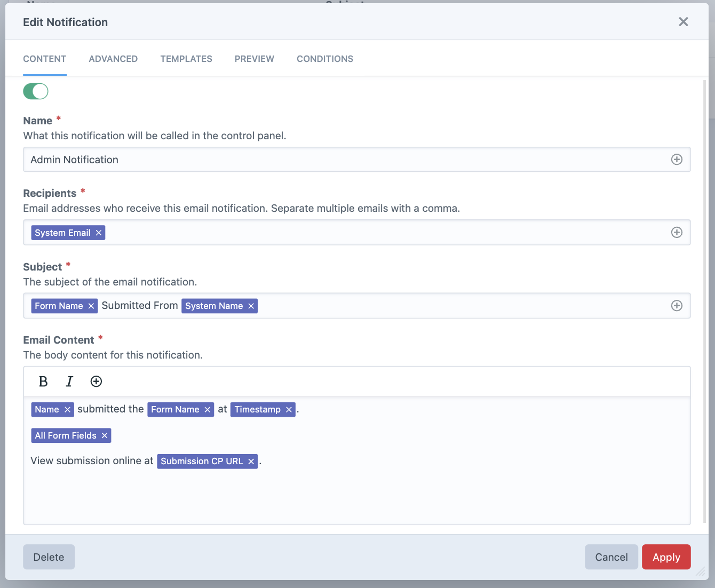This screenshot has width=715, height=588.
Task: Open the variable picker for Recipients
Action: click(677, 232)
